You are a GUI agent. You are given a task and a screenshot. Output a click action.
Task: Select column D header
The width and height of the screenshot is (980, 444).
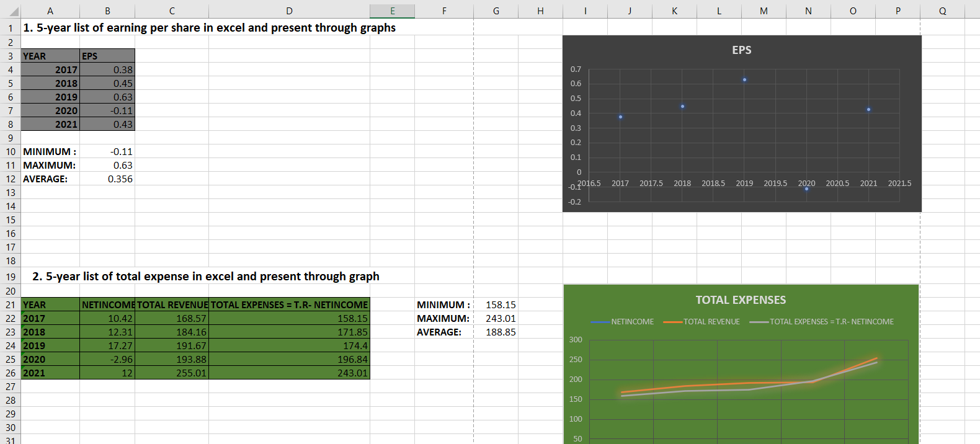click(289, 11)
